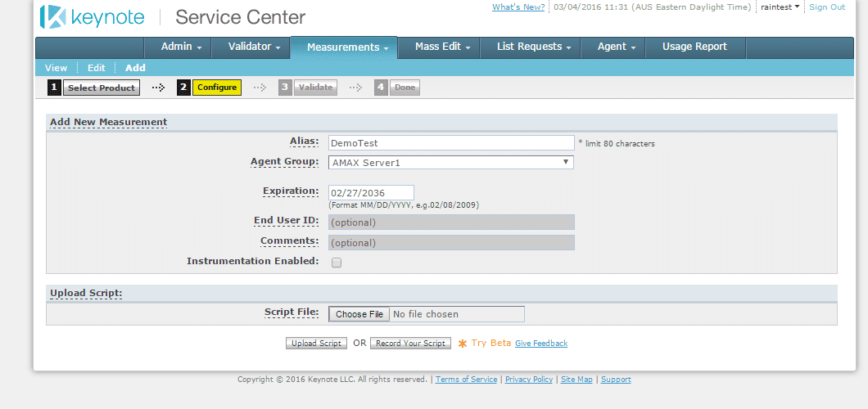Click the Choose File button

pos(359,314)
